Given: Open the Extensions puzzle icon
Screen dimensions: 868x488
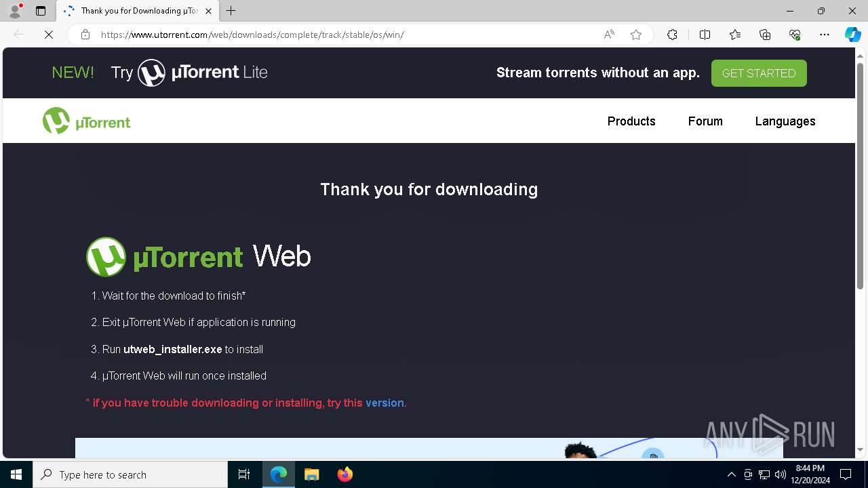Looking at the screenshot, I should [672, 35].
